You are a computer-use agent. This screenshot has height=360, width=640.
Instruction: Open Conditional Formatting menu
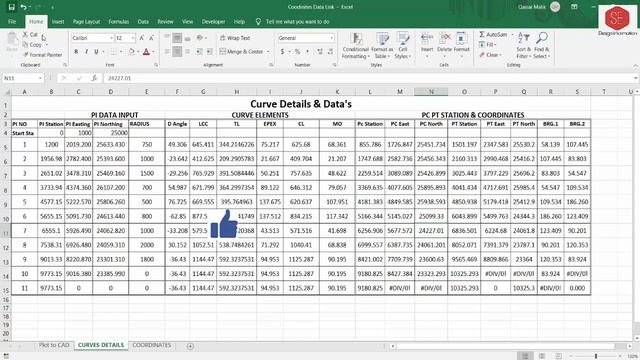356,45
